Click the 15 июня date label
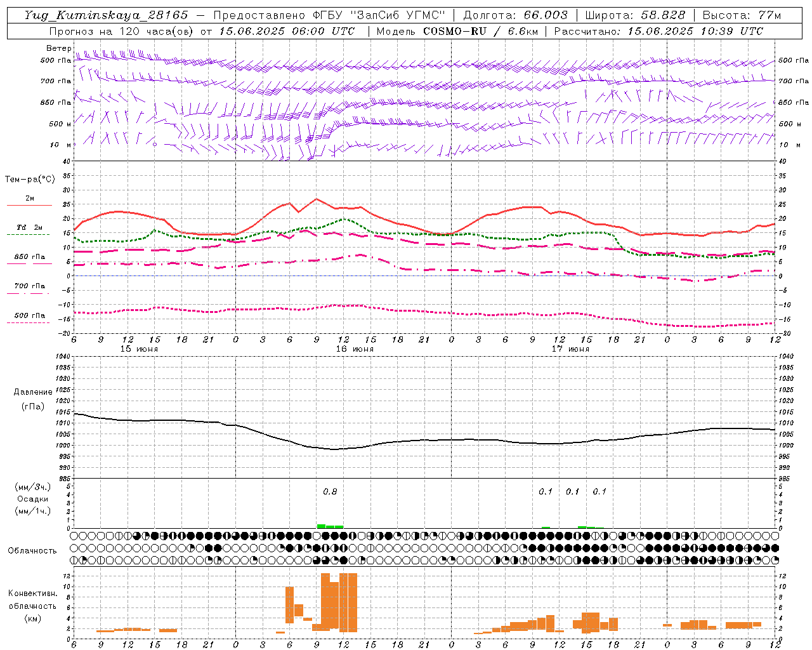Viewport: 812px width, 650px height. (x=139, y=348)
